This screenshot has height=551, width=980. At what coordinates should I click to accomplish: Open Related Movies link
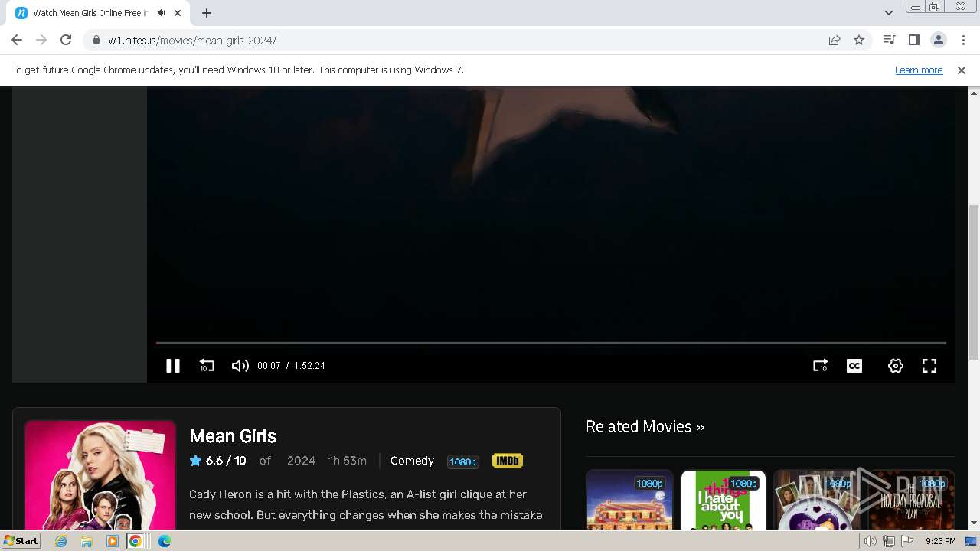tap(645, 426)
